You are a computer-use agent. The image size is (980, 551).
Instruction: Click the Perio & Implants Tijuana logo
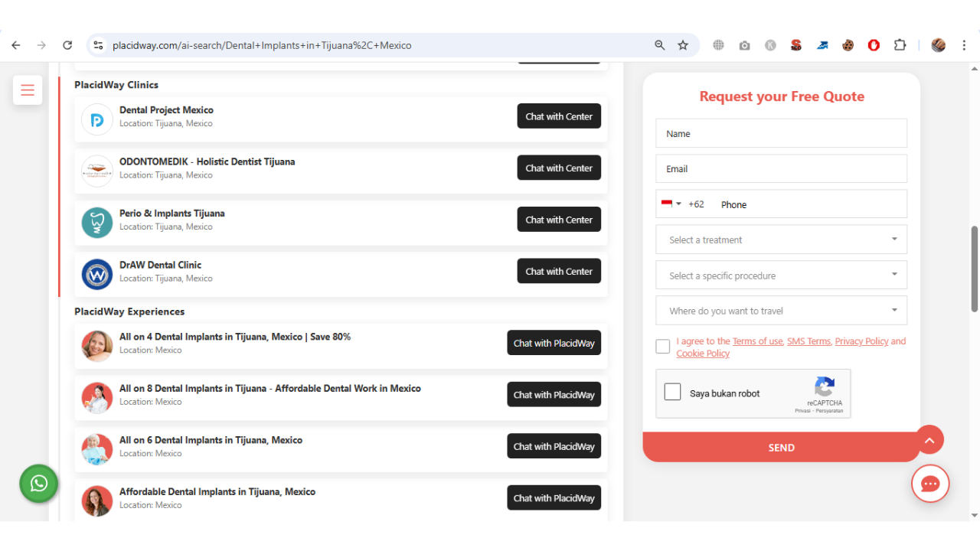(96, 220)
